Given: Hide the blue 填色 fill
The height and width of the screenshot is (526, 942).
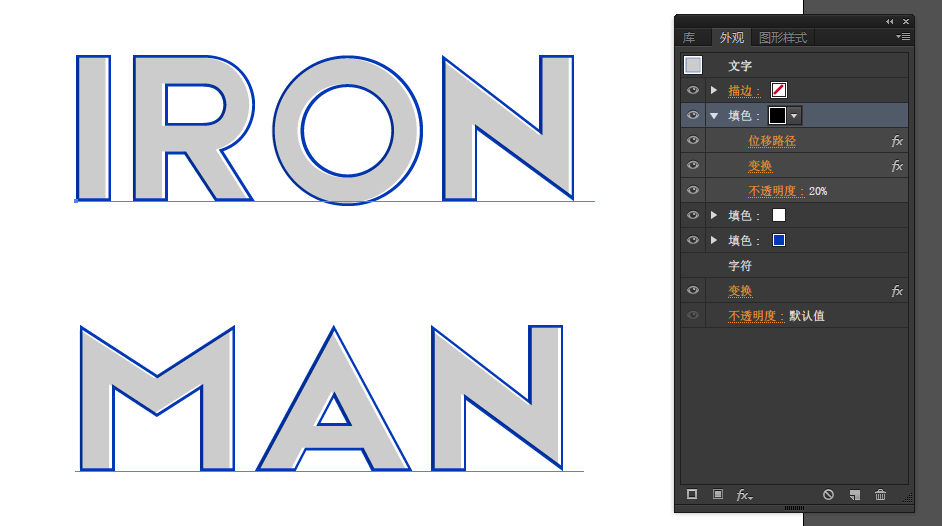Looking at the screenshot, I should point(693,240).
